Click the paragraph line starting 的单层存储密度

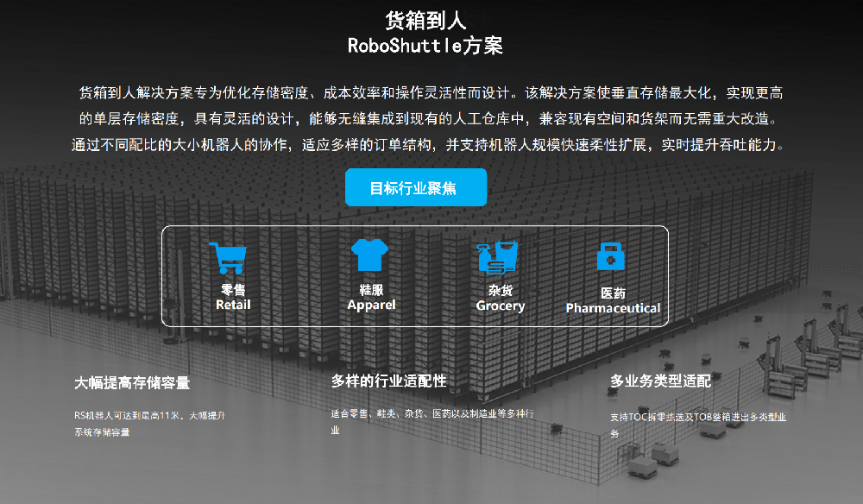[x=431, y=118]
